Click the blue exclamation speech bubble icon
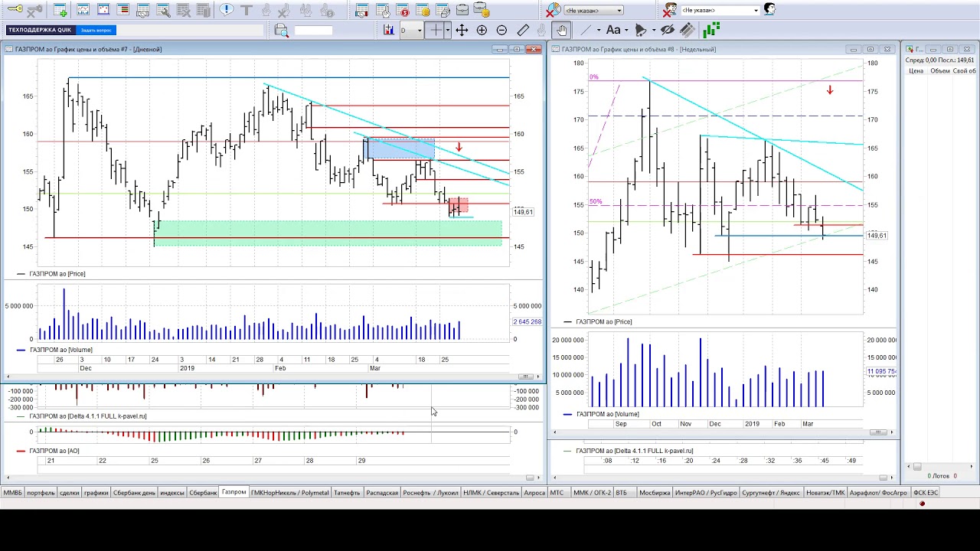980x551 pixels. pyautogui.click(x=226, y=10)
